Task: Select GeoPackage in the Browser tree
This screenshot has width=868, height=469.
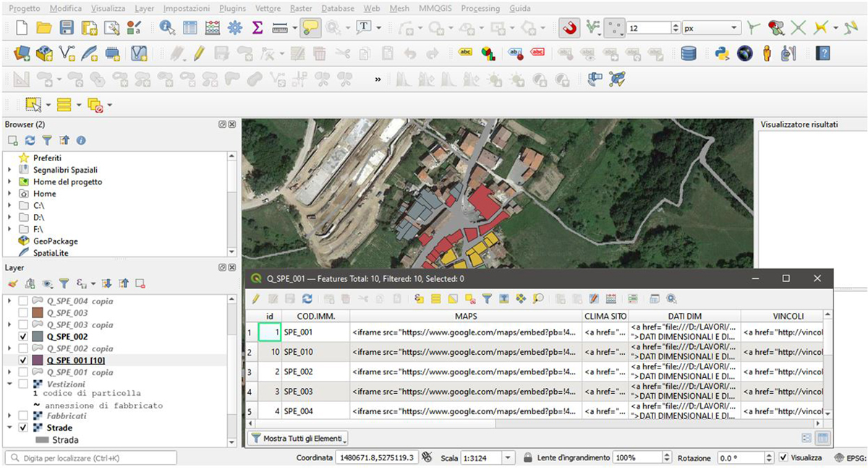Action: click(x=55, y=241)
